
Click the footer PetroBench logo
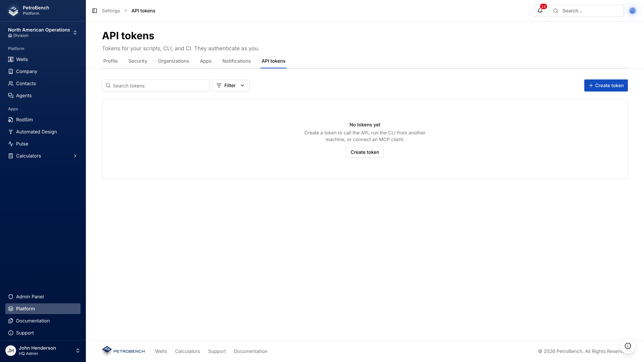pyautogui.click(x=123, y=351)
